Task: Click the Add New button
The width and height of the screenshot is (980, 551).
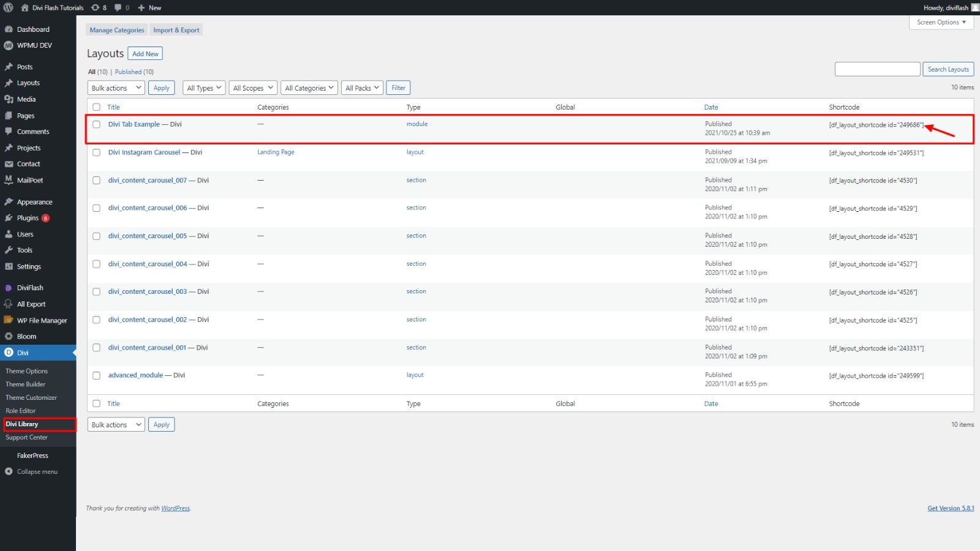Action: click(145, 53)
